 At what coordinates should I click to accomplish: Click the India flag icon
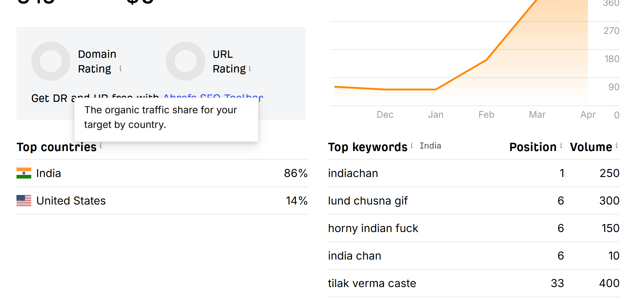click(24, 173)
